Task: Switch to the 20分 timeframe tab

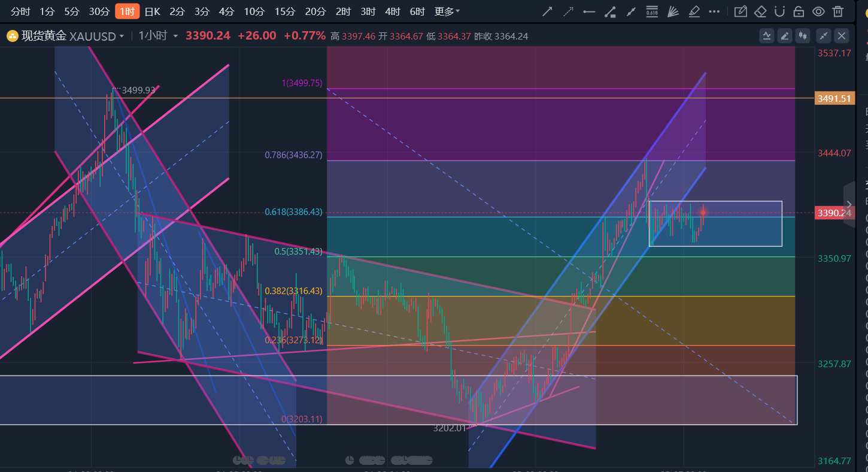Action: (x=315, y=11)
